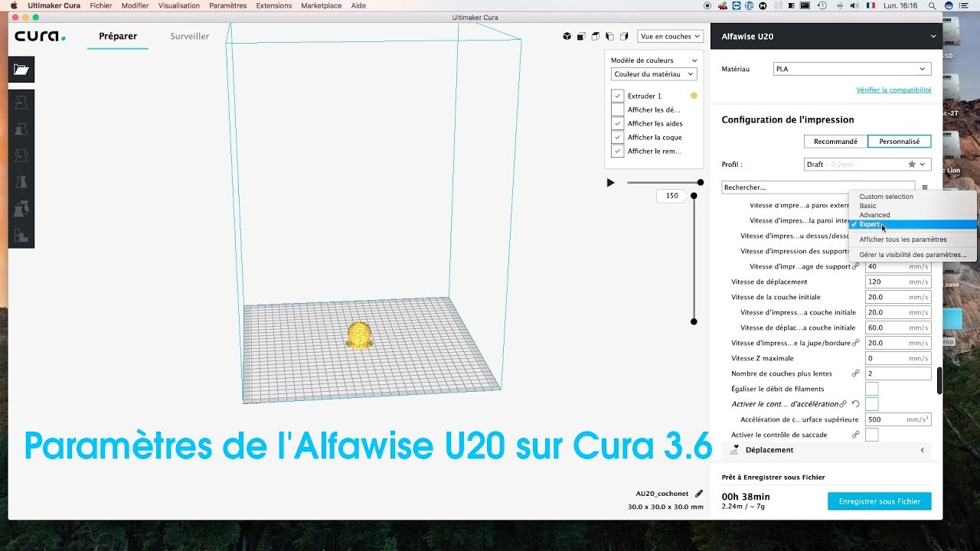
Task: Open the Matériau PLA dropdown
Action: click(x=852, y=69)
